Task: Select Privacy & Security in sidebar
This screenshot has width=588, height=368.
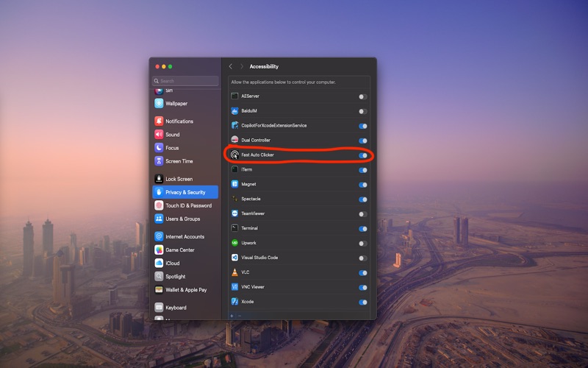Action: coord(185,192)
